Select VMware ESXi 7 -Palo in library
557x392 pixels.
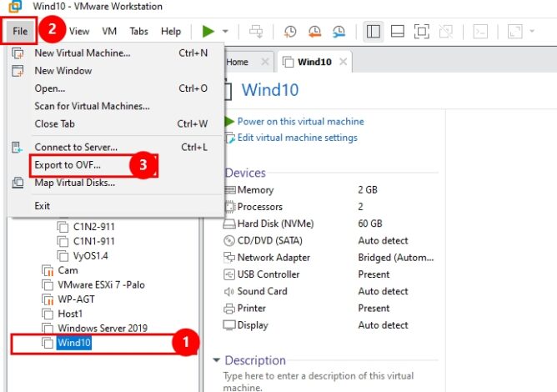(101, 284)
